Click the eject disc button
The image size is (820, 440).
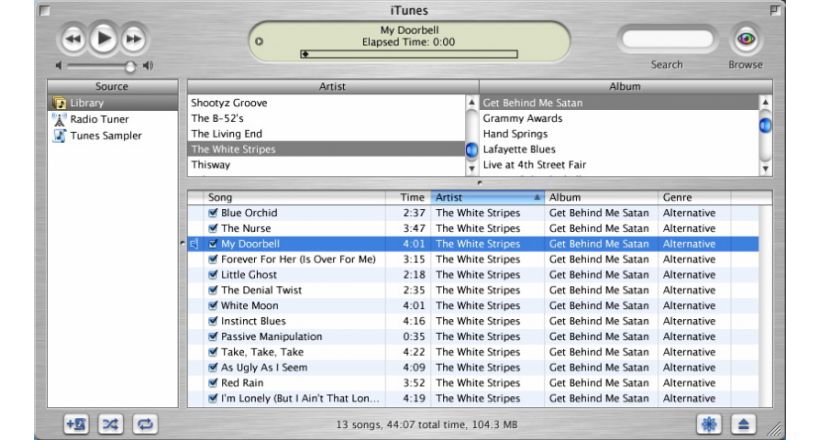(x=744, y=424)
